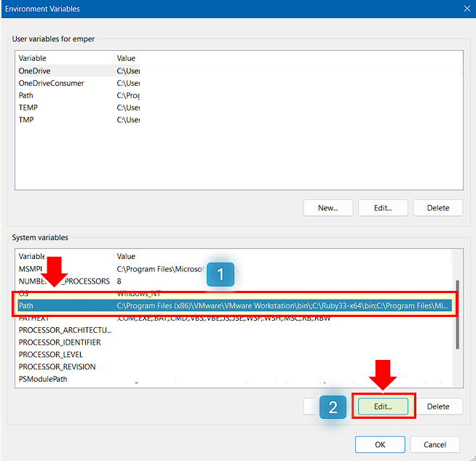Screen dimensions: 476x461
Task: Confirm the dialog with OK
Action: (x=380, y=444)
